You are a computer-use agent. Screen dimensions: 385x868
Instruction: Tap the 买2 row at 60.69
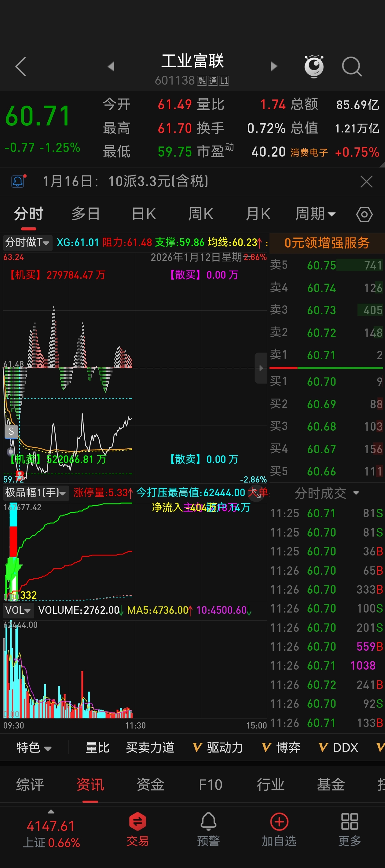click(x=327, y=404)
